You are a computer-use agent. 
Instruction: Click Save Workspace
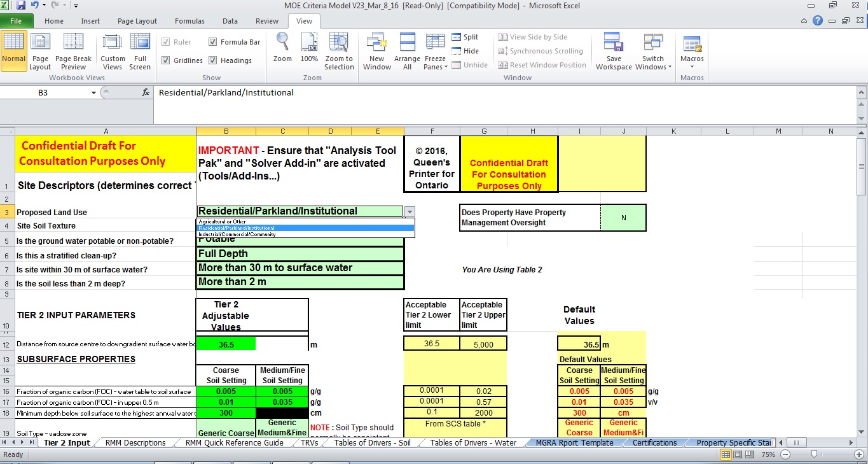(614, 51)
